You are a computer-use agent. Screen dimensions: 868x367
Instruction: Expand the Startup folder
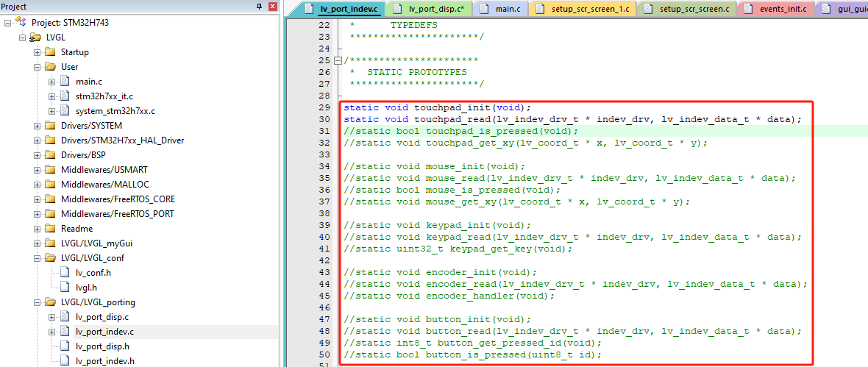[37, 52]
